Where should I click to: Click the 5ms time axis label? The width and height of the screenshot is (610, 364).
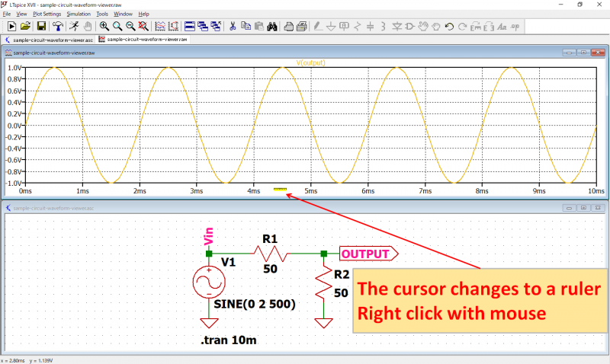click(311, 190)
